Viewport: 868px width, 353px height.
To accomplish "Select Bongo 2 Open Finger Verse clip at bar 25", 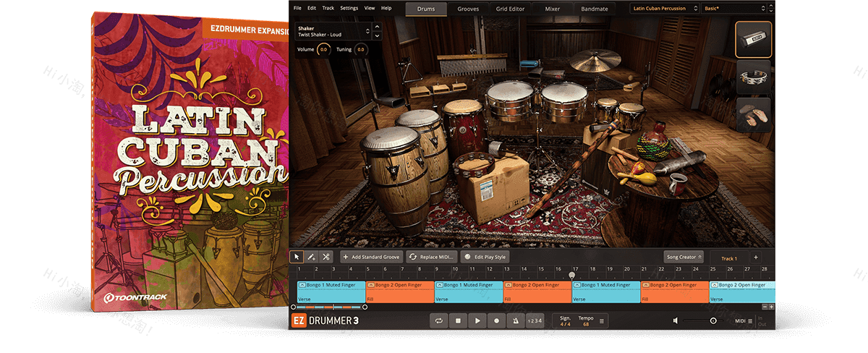I will [x=742, y=292].
